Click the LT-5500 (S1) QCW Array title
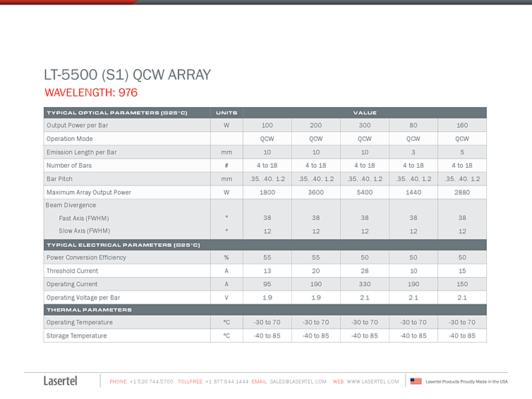Viewport: 532px width, 399px height. 127,75
